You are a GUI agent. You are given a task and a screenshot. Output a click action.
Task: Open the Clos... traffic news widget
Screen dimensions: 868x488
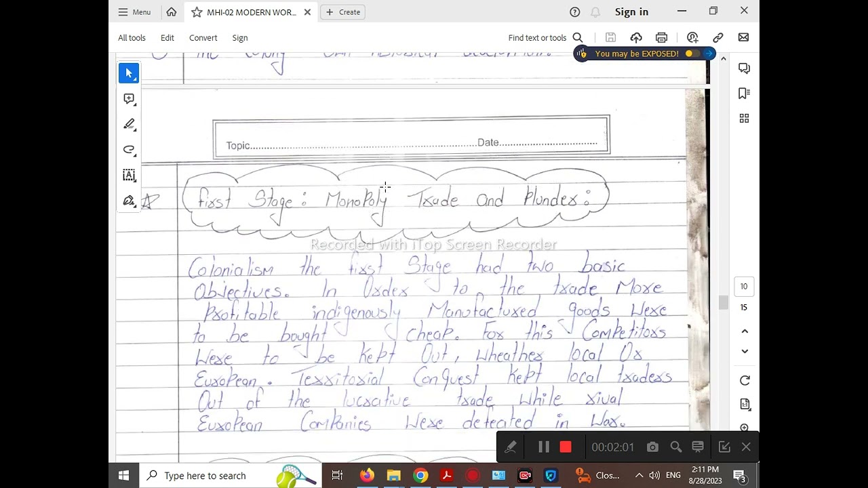[x=597, y=476]
